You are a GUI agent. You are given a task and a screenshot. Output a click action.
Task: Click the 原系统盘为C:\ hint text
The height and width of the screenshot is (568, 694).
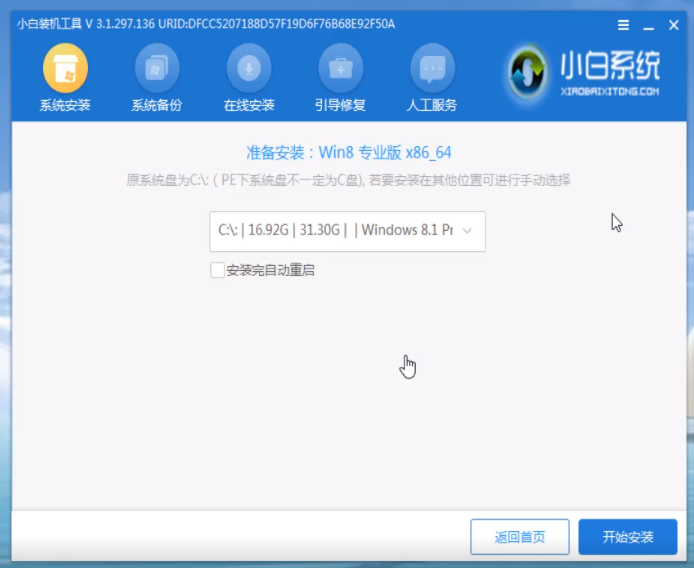tap(348, 180)
